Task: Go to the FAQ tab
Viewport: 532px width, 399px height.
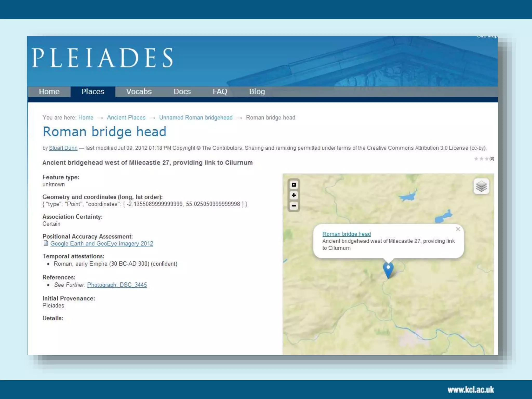Action: click(220, 91)
